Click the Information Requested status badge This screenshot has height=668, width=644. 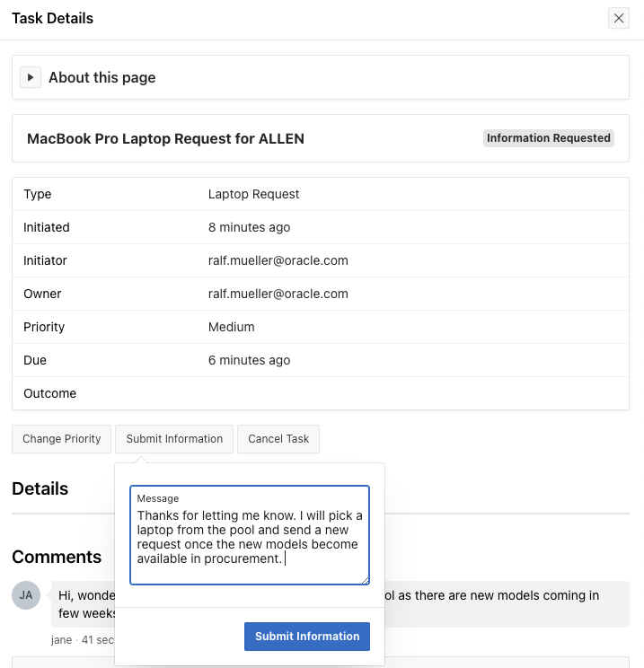click(548, 138)
